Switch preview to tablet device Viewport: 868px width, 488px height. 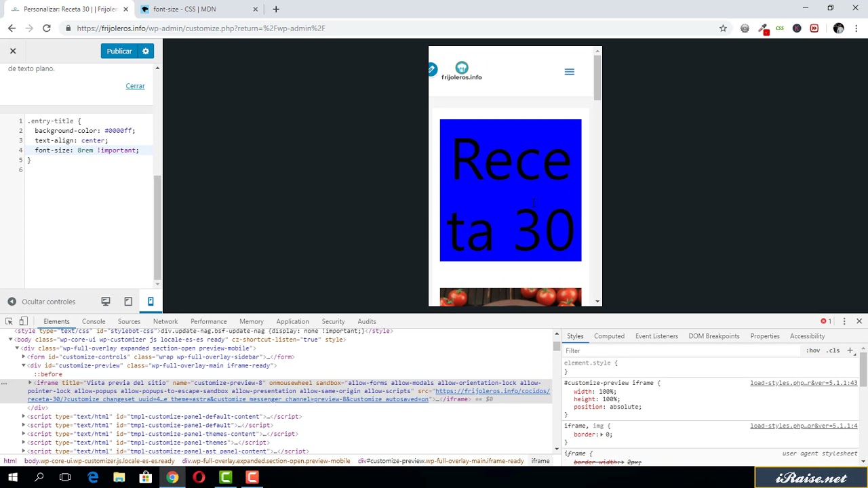128,302
